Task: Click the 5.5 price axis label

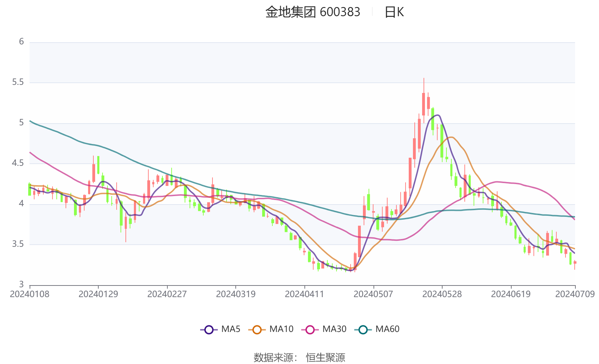Action: [18, 82]
